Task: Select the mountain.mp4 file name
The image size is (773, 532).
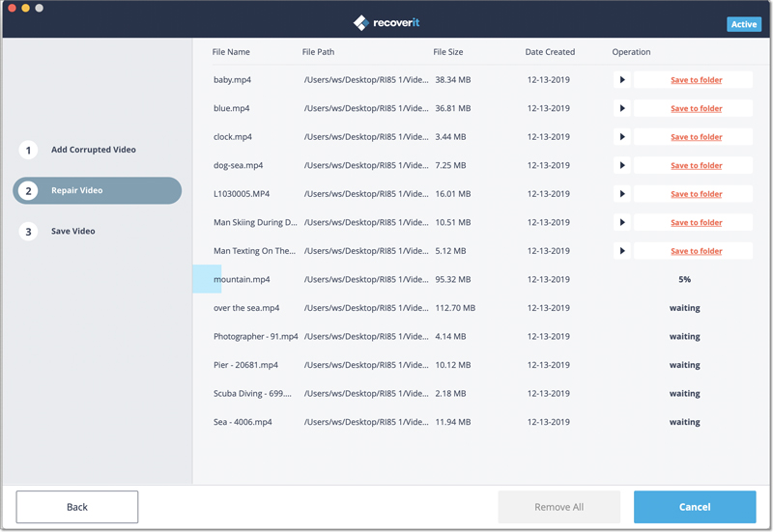Action: click(242, 279)
